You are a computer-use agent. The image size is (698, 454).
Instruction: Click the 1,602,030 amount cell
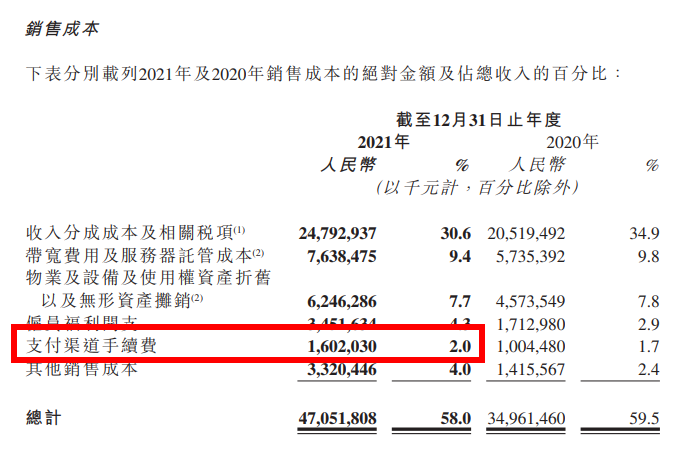pyautogui.click(x=341, y=347)
